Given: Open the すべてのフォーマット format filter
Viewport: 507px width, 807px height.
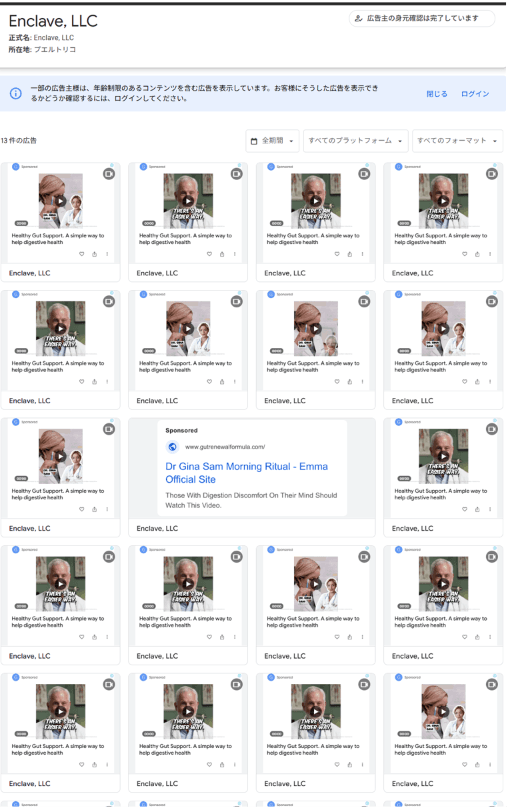Looking at the screenshot, I should click(457, 141).
